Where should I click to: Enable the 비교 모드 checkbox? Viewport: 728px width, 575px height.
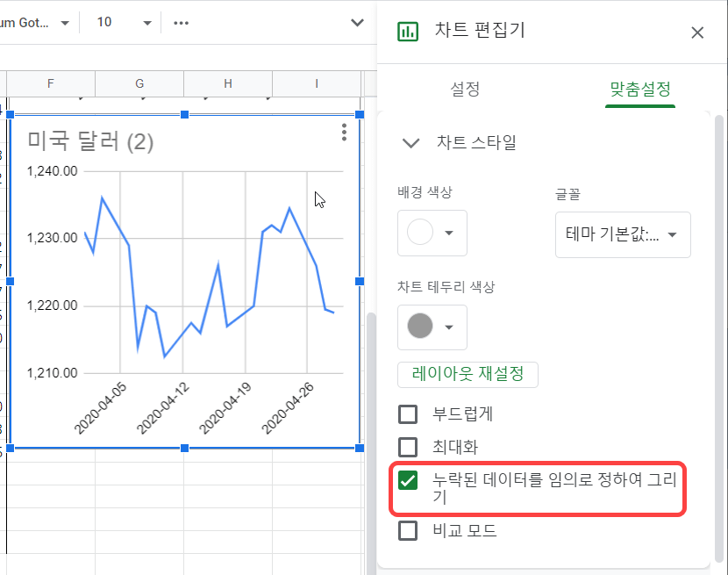tap(408, 530)
